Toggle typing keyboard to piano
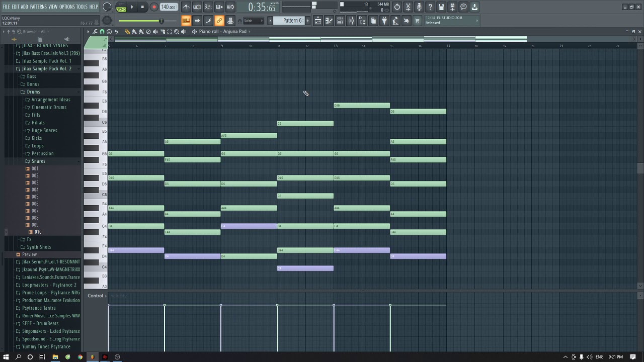The width and height of the screenshot is (644, 362). pyautogui.click(x=186, y=21)
